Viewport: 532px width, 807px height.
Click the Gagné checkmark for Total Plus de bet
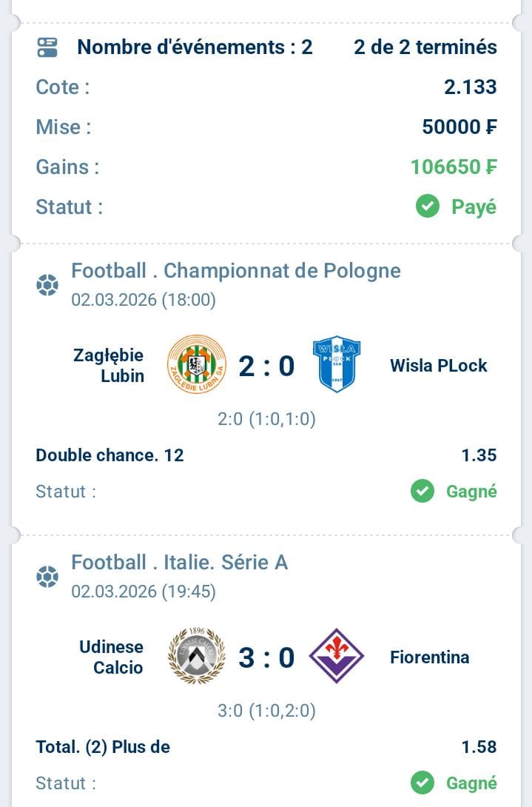[422, 783]
